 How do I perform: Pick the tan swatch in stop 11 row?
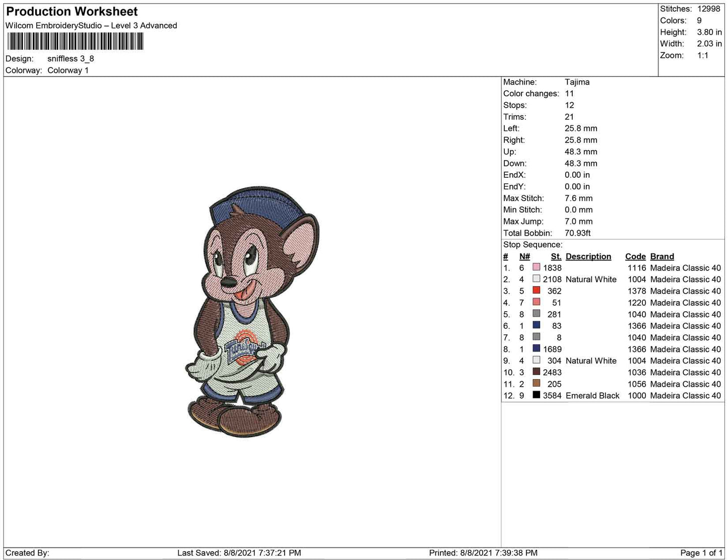pos(536,383)
